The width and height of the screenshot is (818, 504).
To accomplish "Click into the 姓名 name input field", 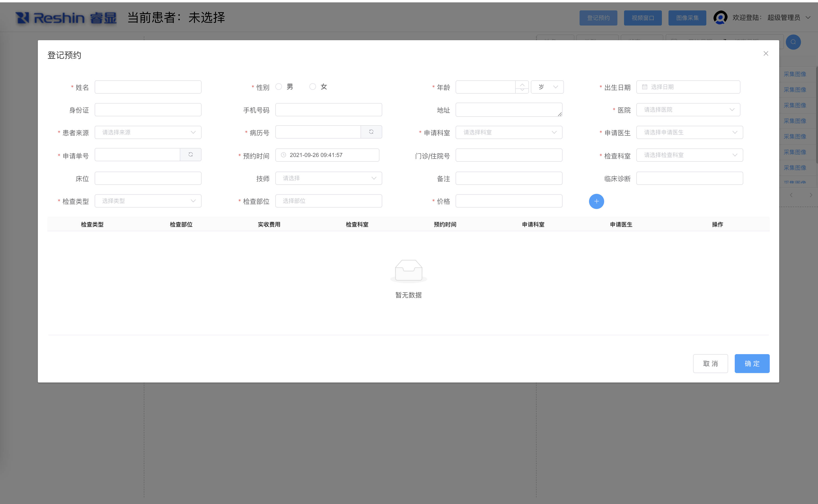I will 148,87.
